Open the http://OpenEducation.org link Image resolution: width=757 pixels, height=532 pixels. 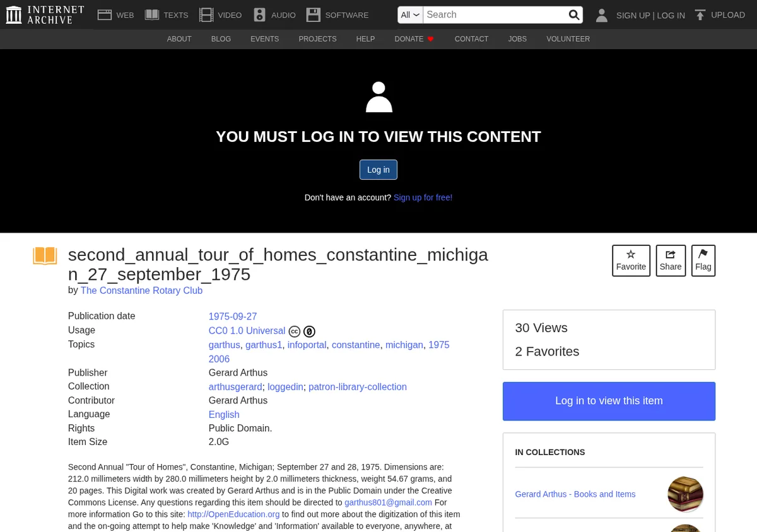point(233,514)
